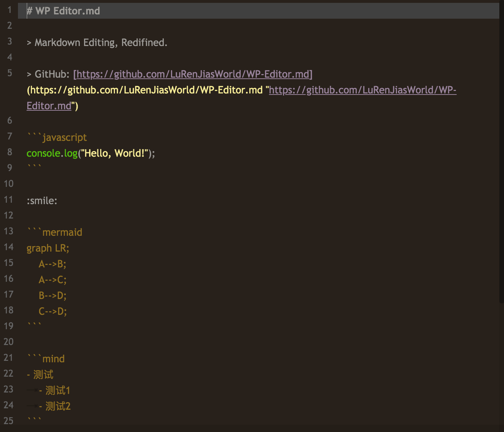Click the "GitHub:" label on line 5
Viewport: 504px width, 432px height.
pos(52,74)
